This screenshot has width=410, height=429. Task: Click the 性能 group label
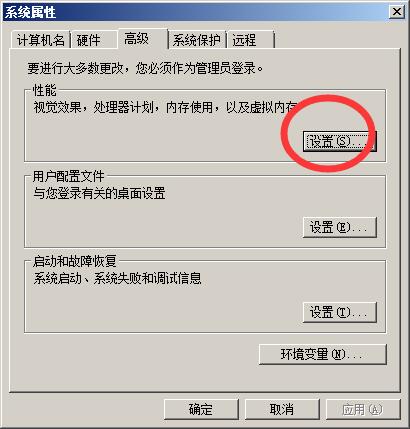(x=45, y=90)
